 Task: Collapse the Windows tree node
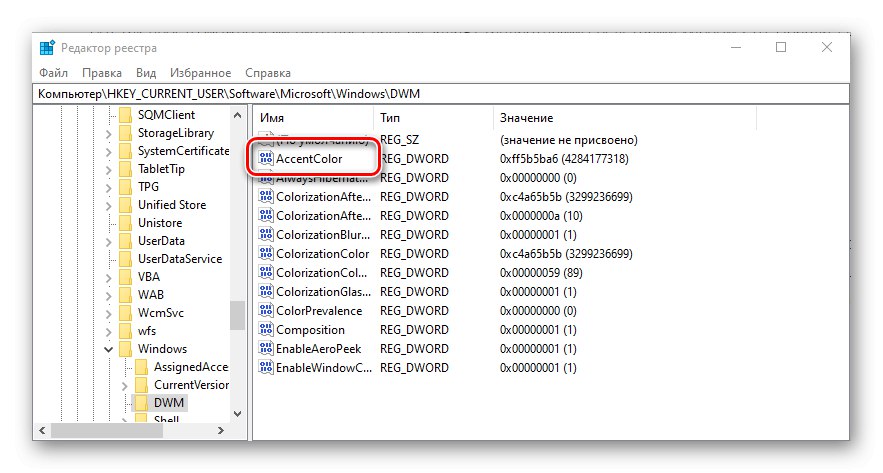click(109, 350)
